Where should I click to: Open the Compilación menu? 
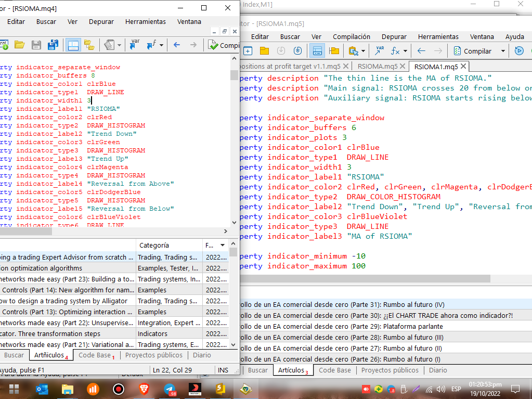352,36
